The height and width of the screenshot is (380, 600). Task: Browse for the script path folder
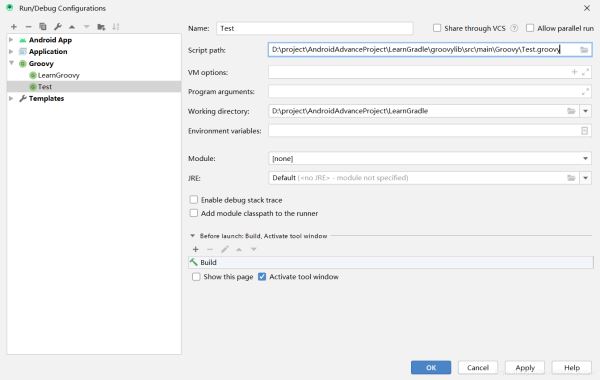[x=584, y=50]
